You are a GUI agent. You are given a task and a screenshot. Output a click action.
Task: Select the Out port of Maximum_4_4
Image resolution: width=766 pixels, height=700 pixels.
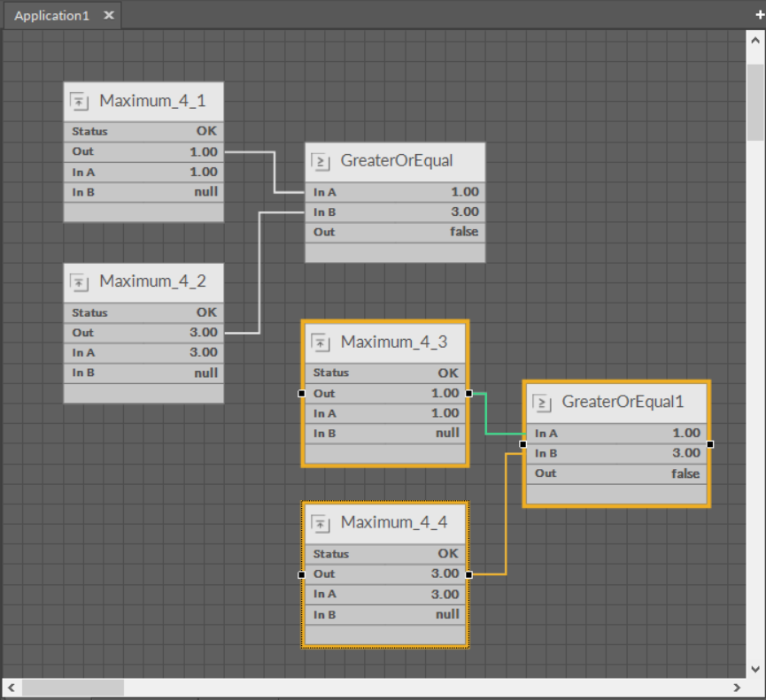click(x=469, y=573)
